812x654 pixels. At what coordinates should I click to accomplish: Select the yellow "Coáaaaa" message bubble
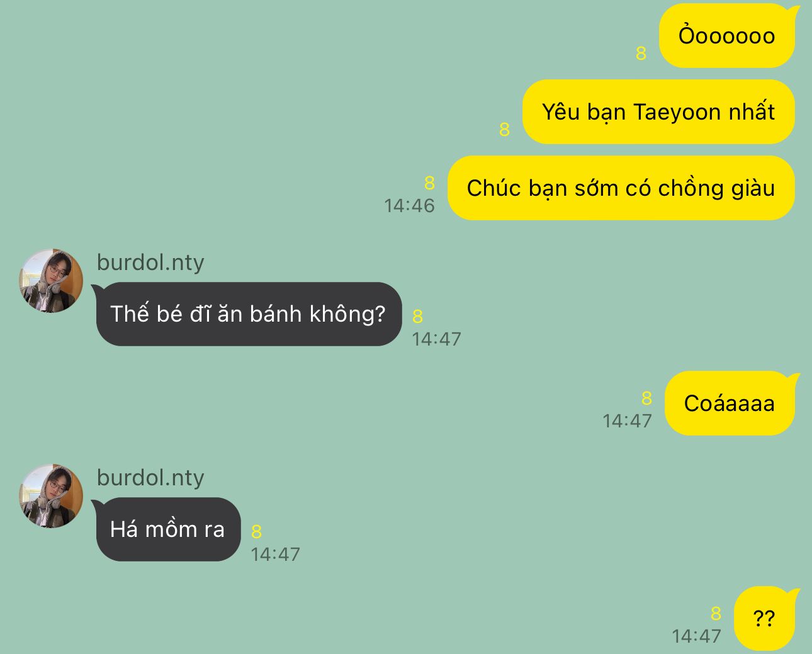[x=730, y=403]
